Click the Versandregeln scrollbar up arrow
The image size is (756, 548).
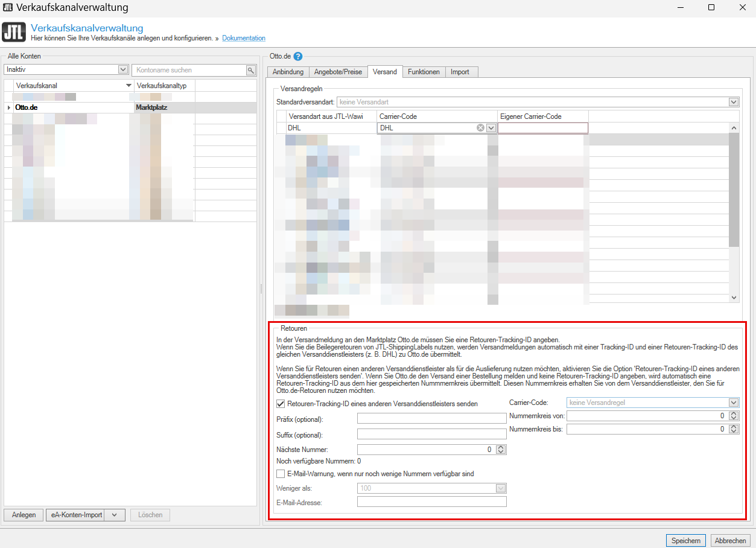[x=734, y=128]
